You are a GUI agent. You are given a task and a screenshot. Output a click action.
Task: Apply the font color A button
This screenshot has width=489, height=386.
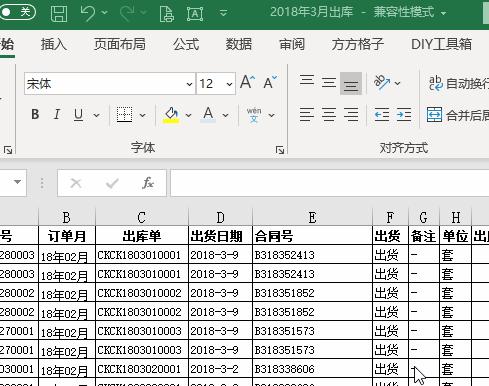click(x=208, y=115)
